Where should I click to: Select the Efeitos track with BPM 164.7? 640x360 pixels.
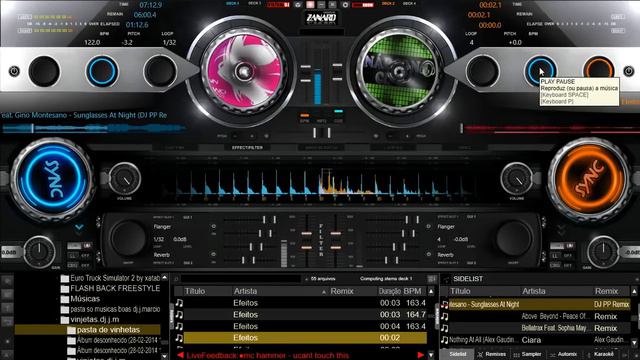[x=301, y=315]
